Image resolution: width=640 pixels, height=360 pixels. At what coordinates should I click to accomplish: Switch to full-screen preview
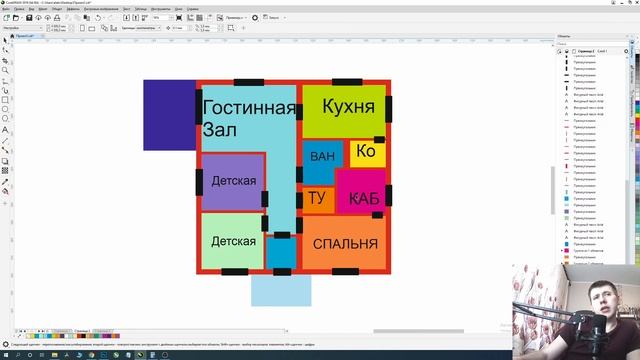pos(179,18)
